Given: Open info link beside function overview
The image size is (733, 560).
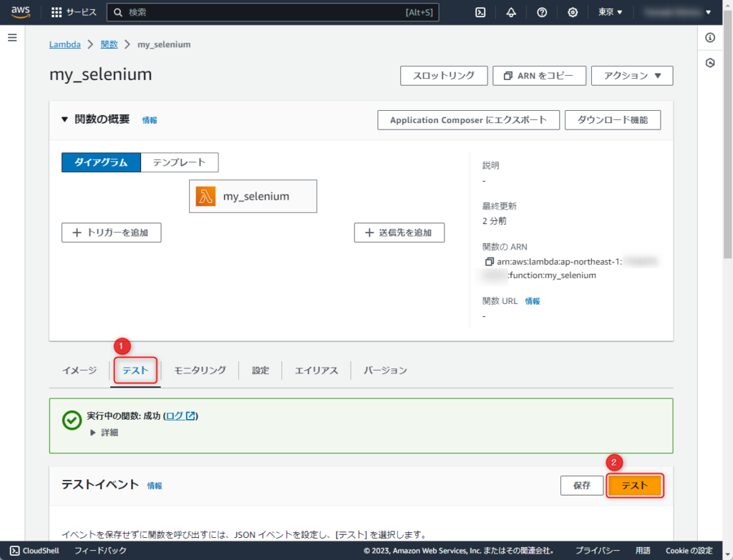Looking at the screenshot, I should pos(150,120).
